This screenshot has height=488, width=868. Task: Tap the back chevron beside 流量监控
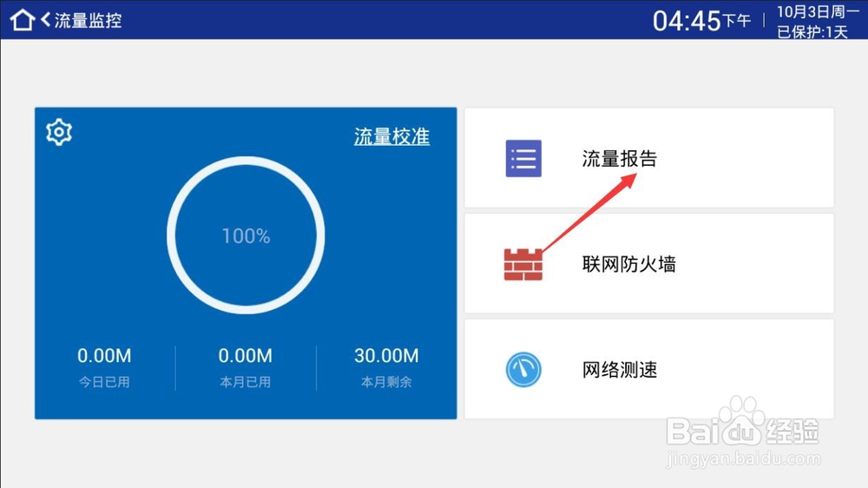point(46,20)
